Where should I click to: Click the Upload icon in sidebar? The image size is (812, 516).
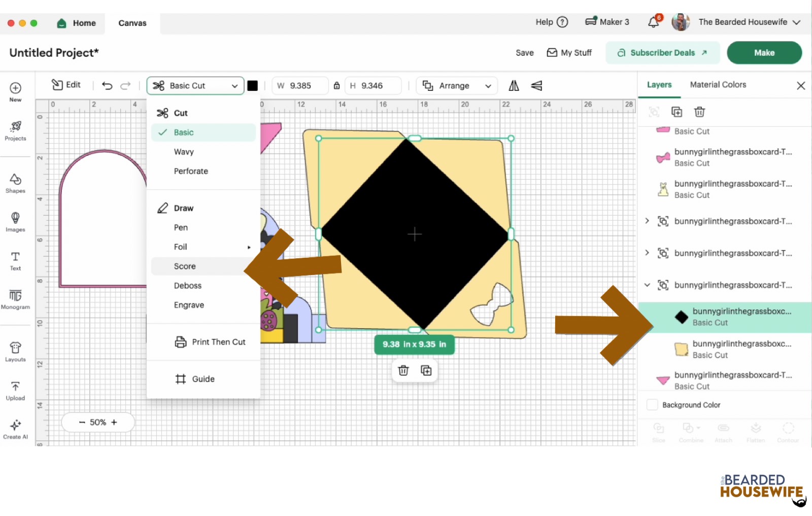point(15,390)
